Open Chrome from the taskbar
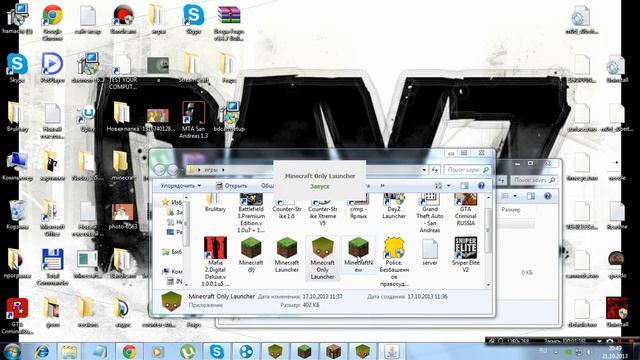The width and height of the screenshot is (640, 360). tap(129, 351)
